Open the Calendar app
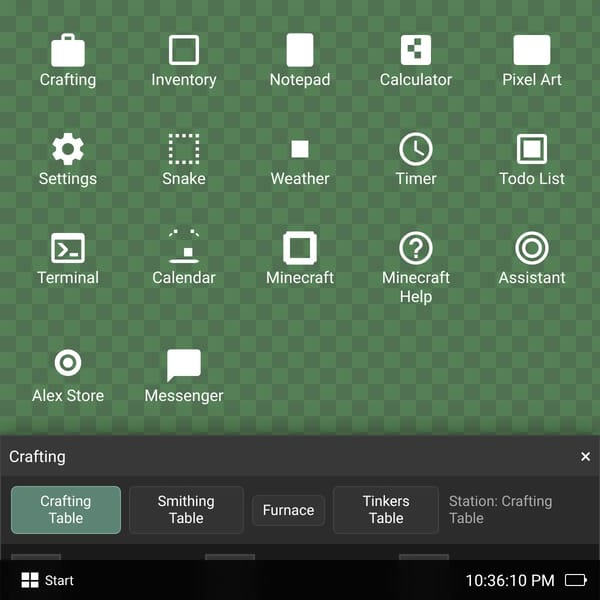Screen dimensions: 600x600 click(x=184, y=246)
